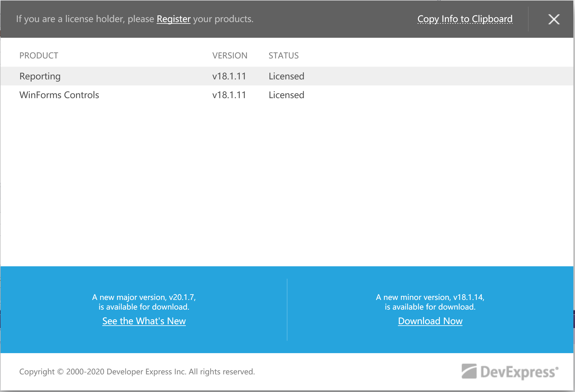Close the DevExpress about dialog
Image resolution: width=575 pixels, height=392 pixels.
click(x=554, y=19)
